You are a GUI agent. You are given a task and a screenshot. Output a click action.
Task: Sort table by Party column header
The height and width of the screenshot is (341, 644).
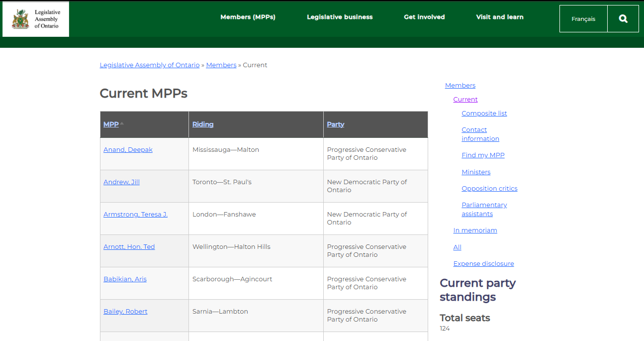335,124
